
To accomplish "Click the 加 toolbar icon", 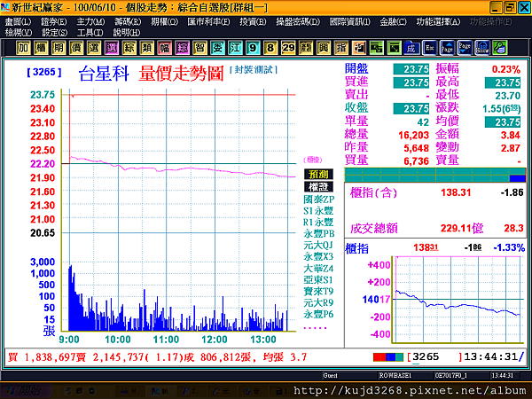I will 23,48.
